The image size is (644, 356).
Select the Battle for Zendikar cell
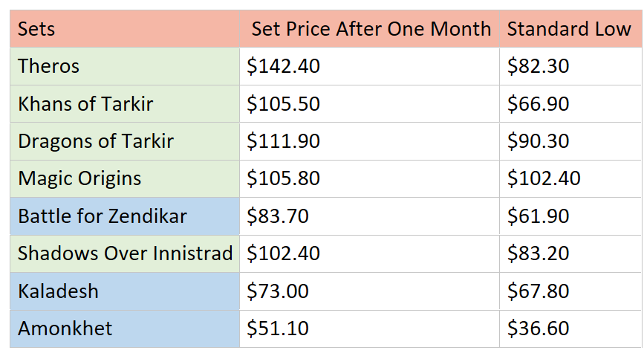124,216
